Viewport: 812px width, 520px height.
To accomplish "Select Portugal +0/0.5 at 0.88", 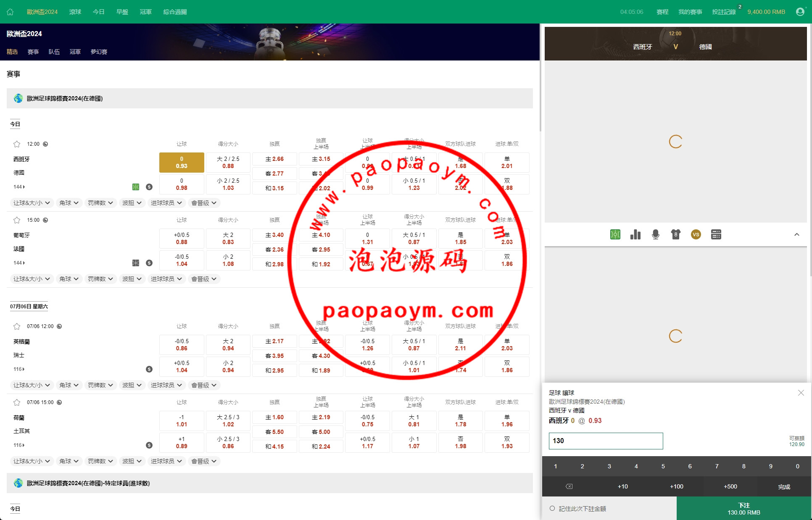I will 182,239.
